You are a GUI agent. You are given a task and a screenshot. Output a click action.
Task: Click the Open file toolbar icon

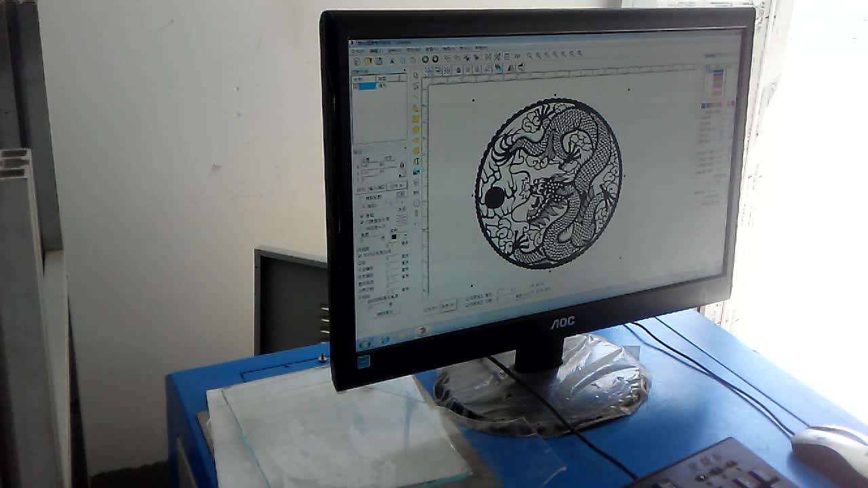pos(367,60)
